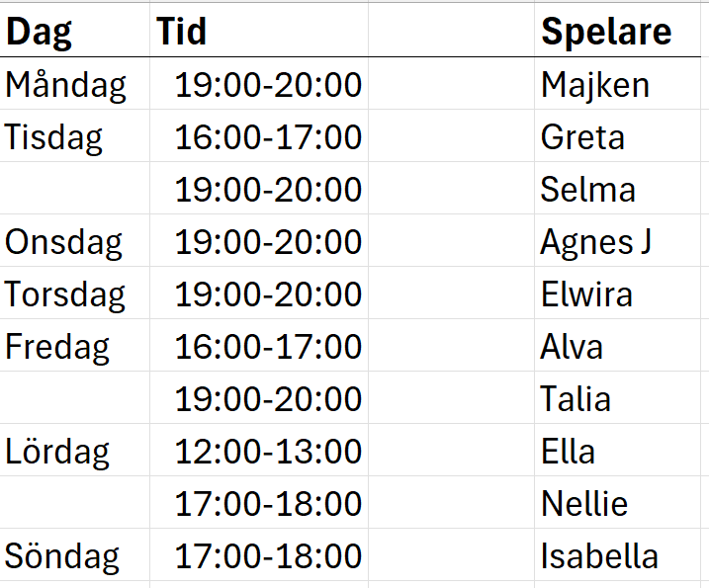Select the Selma cell

tap(587, 190)
